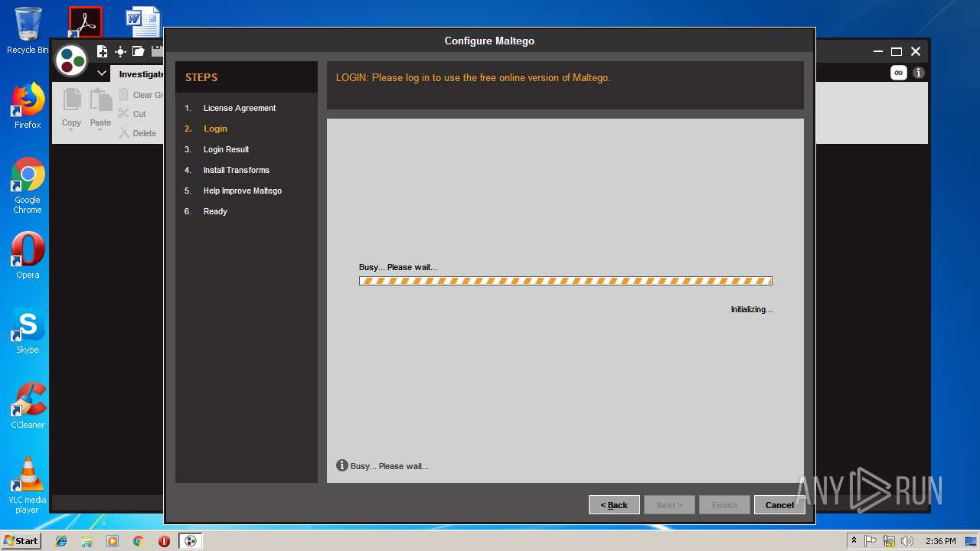Image resolution: width=980 pixels, height=551 pixels.
Task: Open the Recycle Bin desktop icon
Action: pos(28,31)
